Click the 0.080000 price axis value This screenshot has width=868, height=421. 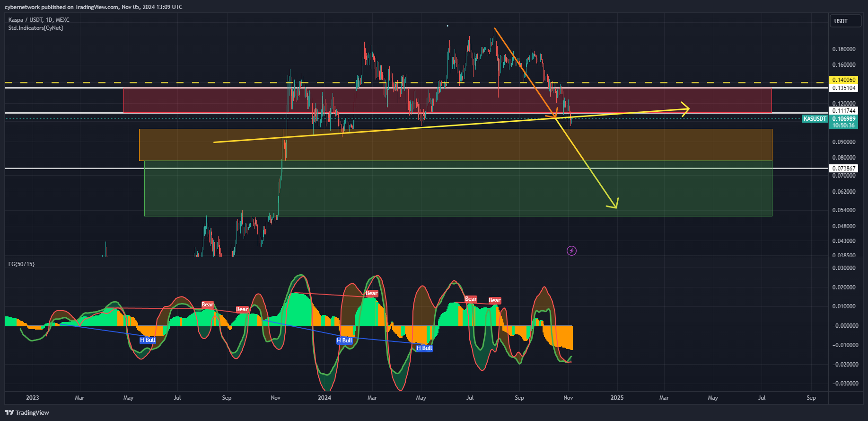pos(844,158)
